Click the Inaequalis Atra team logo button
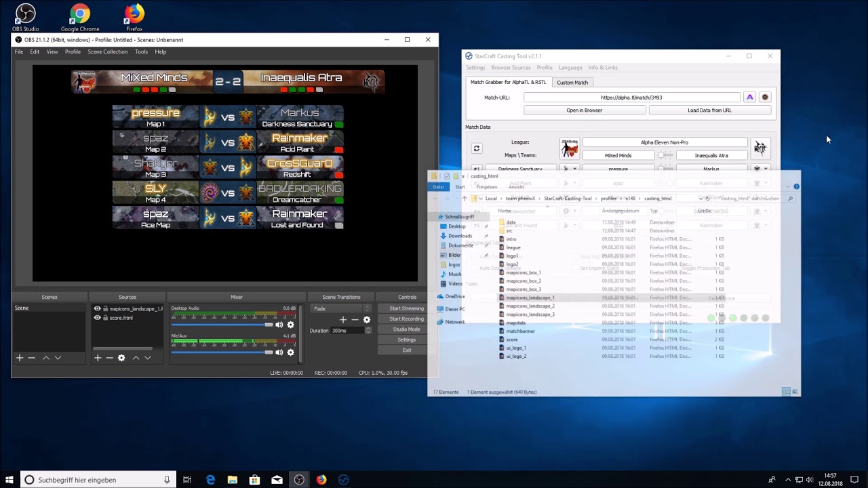The height and width of the screenshot is (488, 868). [760, 148]
